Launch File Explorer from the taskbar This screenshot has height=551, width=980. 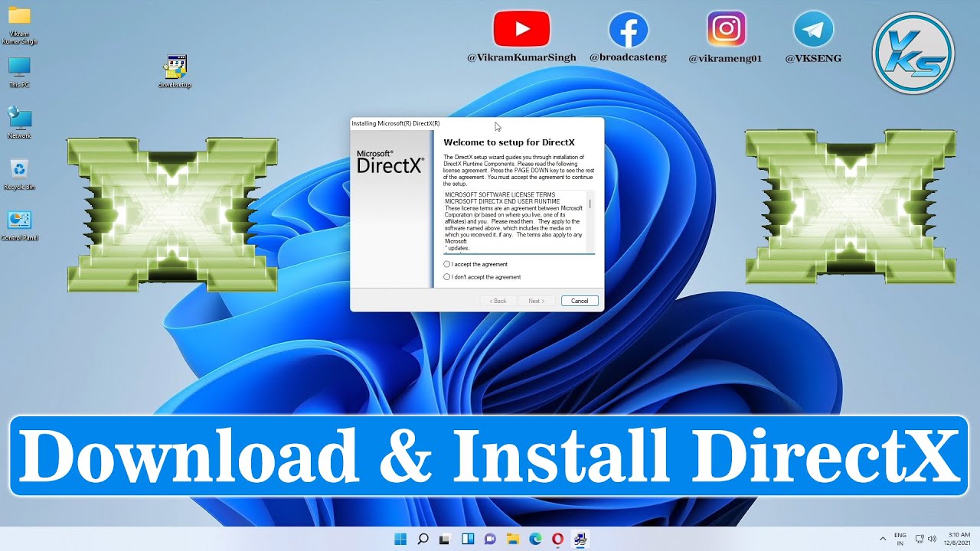(513, 539)
